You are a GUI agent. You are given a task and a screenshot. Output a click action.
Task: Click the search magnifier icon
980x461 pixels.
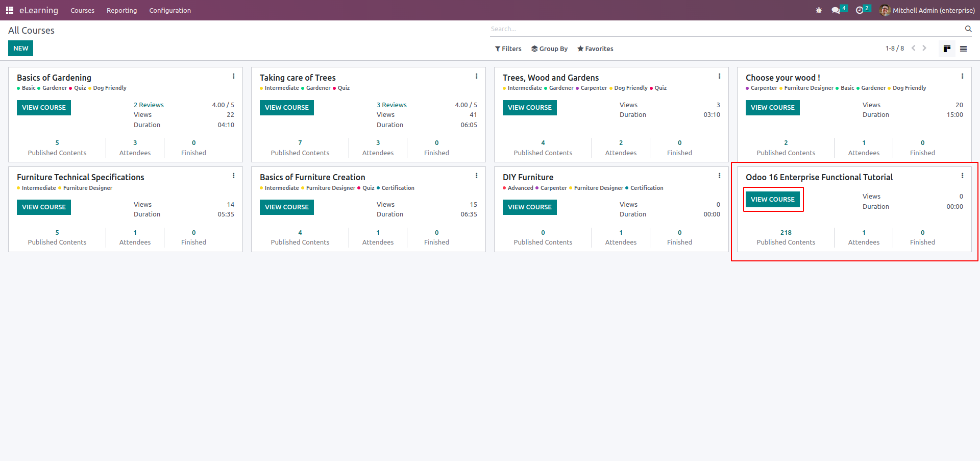pyautogui.click(x=968, y=29)
